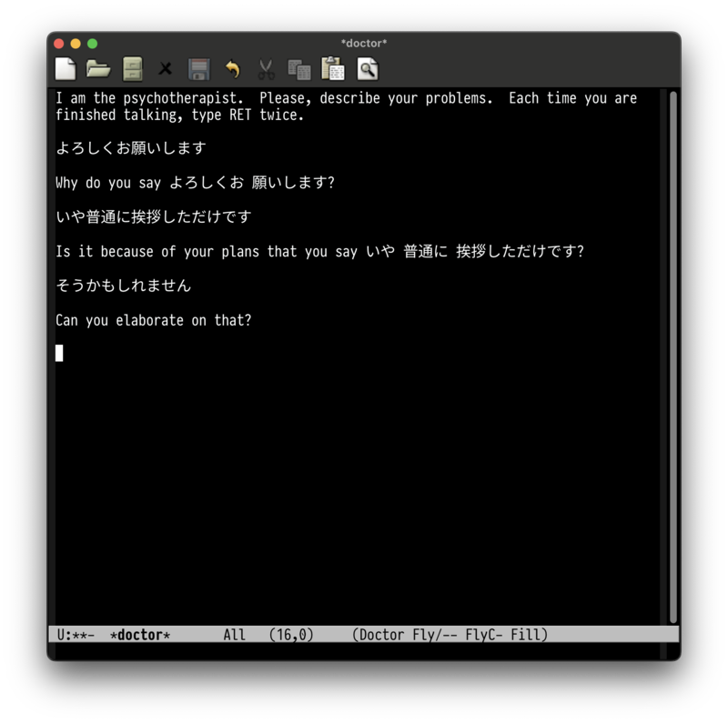The height and width of the screenshot is (723, 728).
Task: Open a file using the folder icon
Action: click(x=98, y=69)
